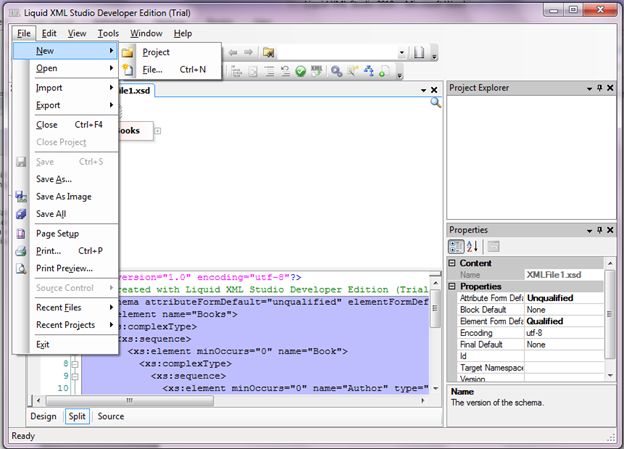Pin the Project Explorer panel
This screenshot has height=449, width=624.
pos(599,88)
